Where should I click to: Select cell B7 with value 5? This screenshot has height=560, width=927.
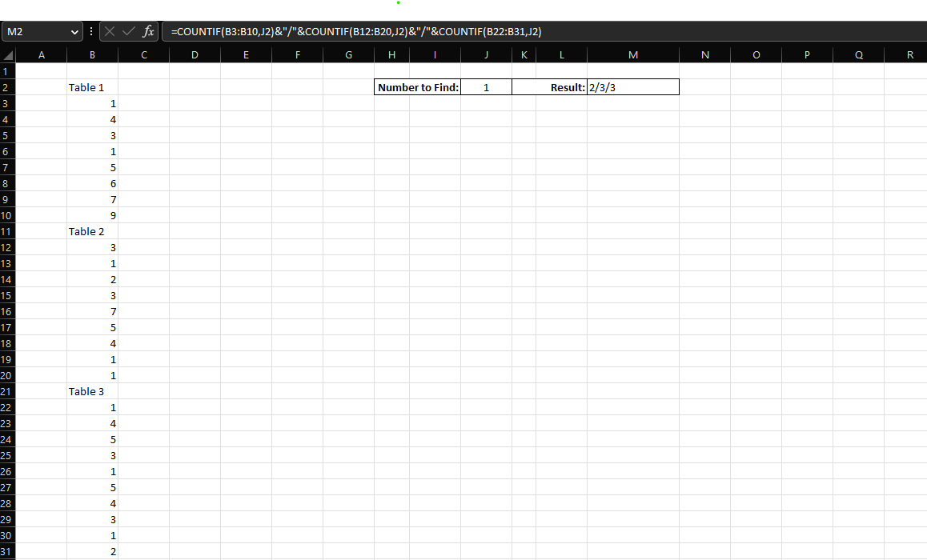(x=92, y=168)
